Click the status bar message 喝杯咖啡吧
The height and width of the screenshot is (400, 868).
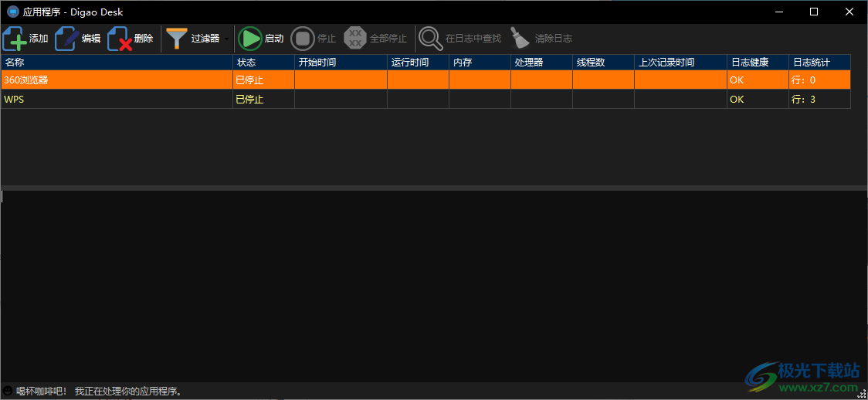pyautogui.click(x=100, y=392)
